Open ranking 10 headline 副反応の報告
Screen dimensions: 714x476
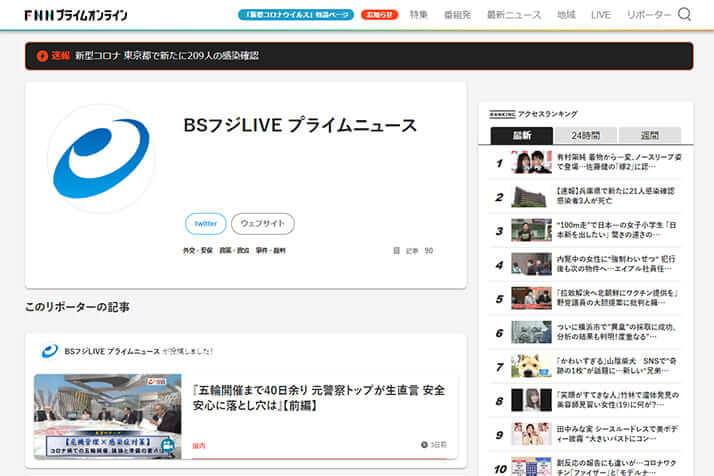[617, 467]
